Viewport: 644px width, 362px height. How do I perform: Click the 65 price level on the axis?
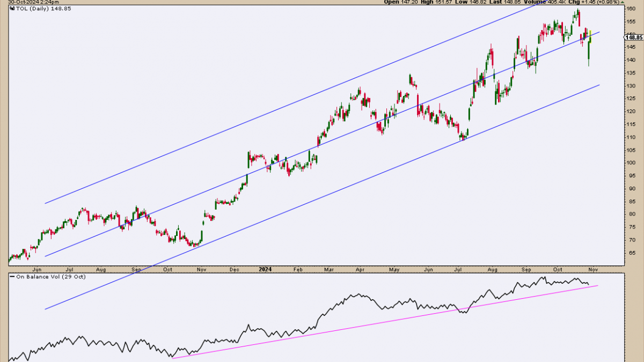[631, 253]
